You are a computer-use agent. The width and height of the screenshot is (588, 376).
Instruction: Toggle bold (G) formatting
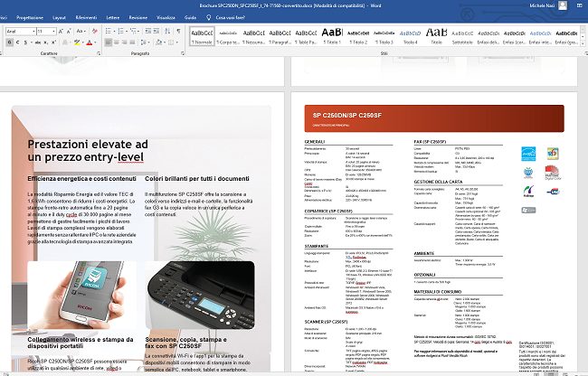click(10, 42)
